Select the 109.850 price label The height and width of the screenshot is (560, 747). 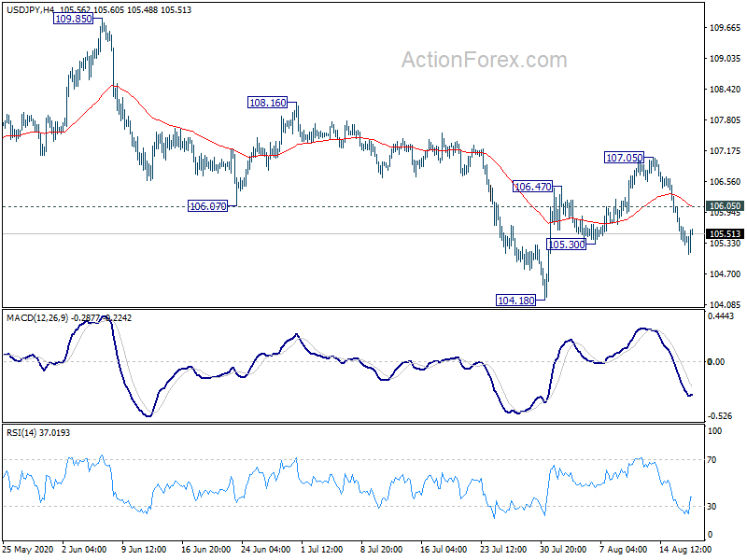[x=74, y=19]
